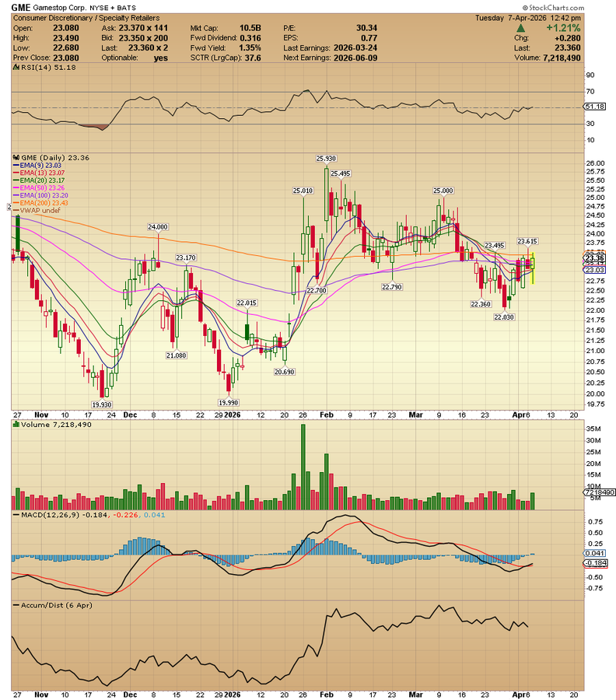Click the 22.700 price annotation
This screenshot has width=616, height=700.
click(317, 291)
